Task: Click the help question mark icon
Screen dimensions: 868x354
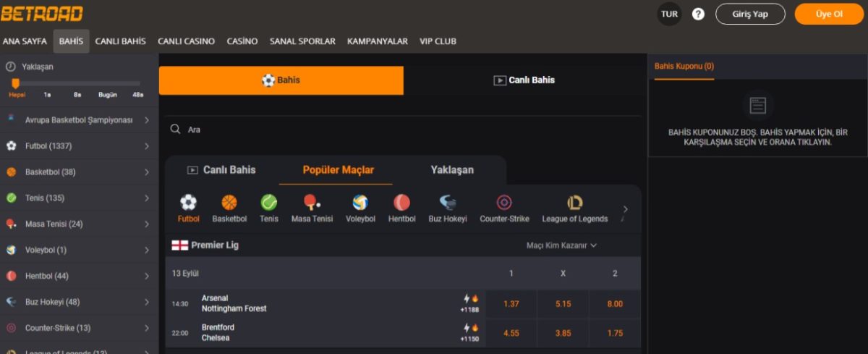Action: pyautogui.click(x=698, y=14)
